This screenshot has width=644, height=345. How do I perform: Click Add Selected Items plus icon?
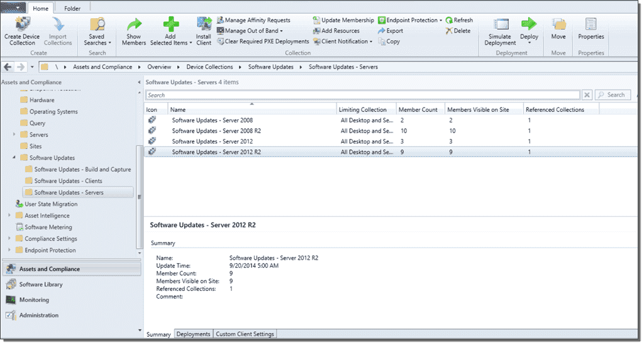click(x=171, y=25)
